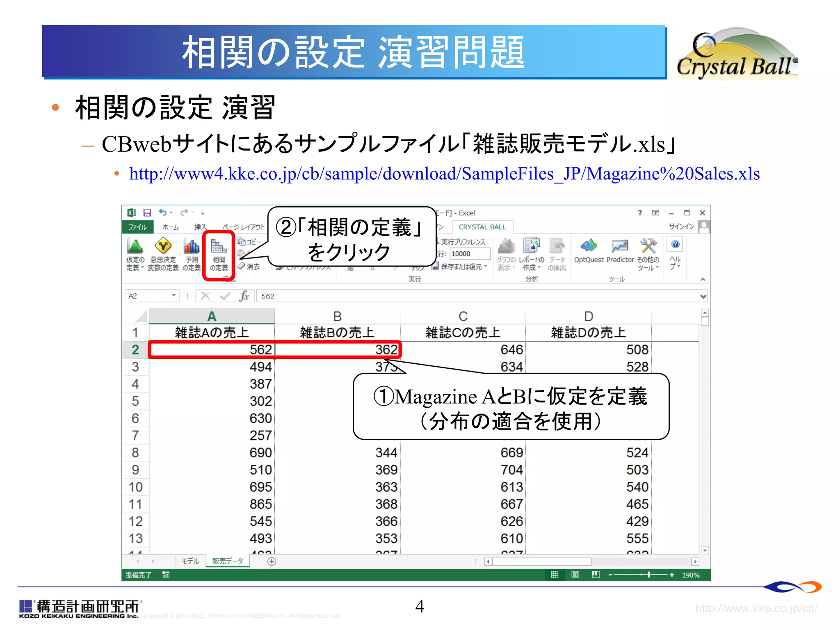Image resolution: width=840 pixels, height=630 pixels.
Task: Select the normal grid view button
Action: tap(555, 575)
